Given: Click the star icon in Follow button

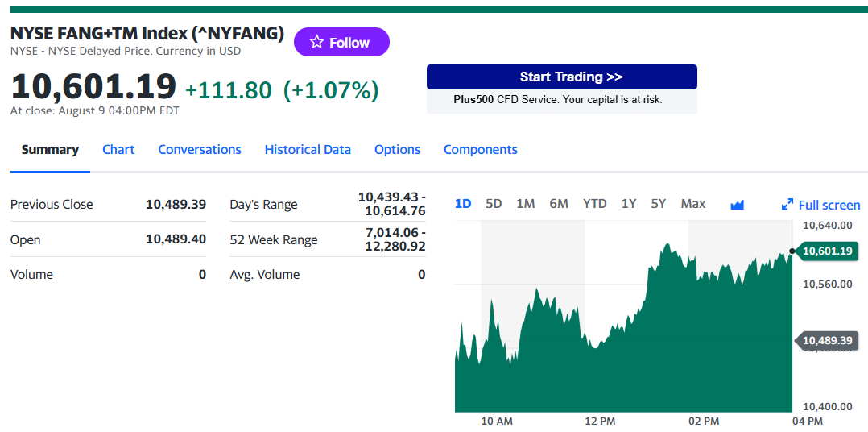Looking at the screenshot, I should 316,42.
